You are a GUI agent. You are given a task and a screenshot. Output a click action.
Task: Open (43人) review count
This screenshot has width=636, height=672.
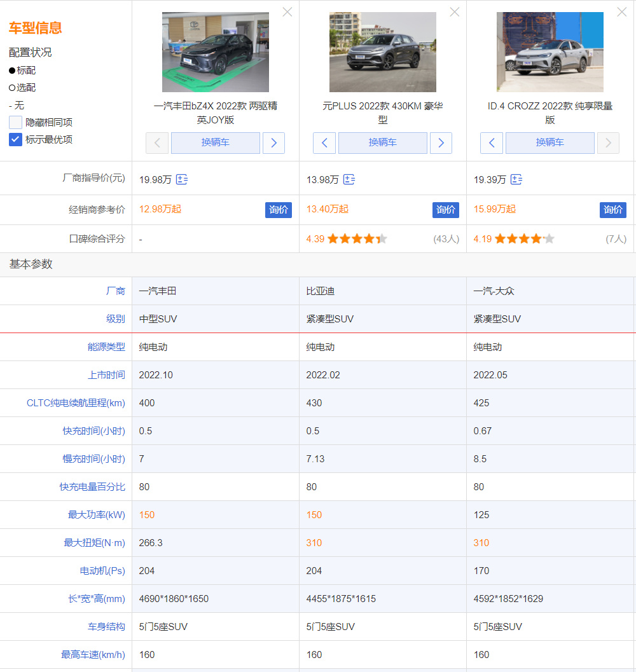(x=446, y=238)
